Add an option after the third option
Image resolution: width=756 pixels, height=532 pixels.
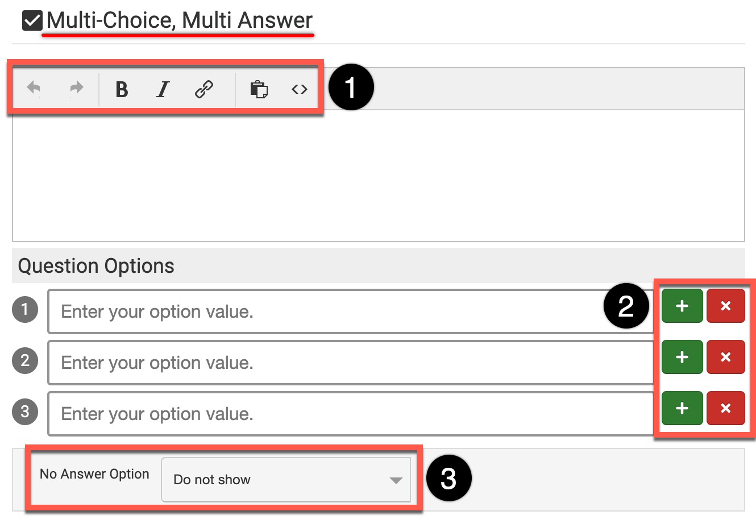coord(682,408)
